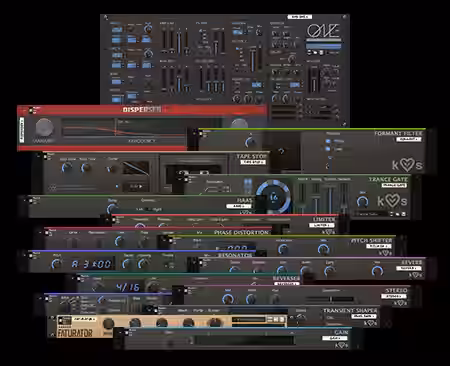Open the Transient Shaper preset dropdown
Screen dimensions: 450x366
tap(364, 316)
